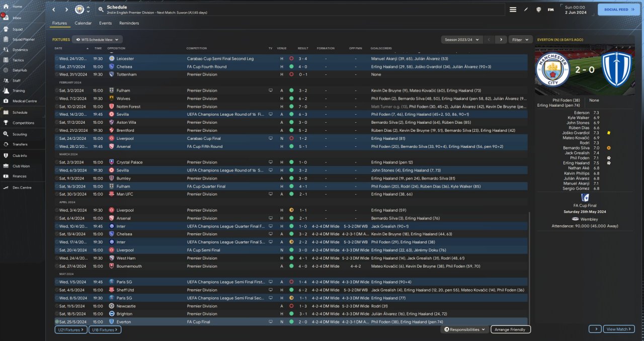Screen dimensions: 644x341
Task: Open the FM menu icon
Action: point(550,10)
